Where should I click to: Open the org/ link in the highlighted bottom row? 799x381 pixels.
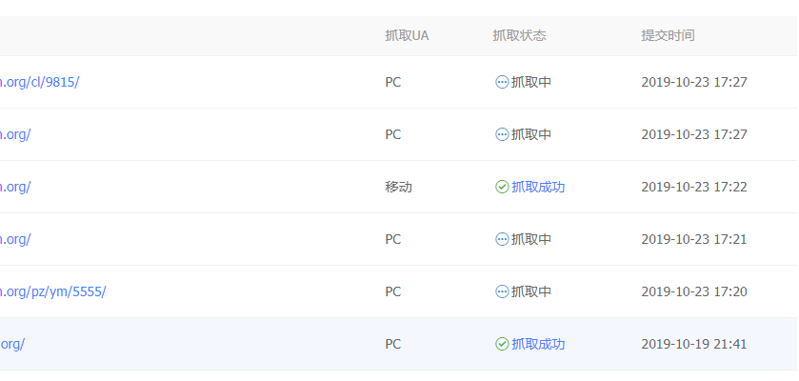(x=12, y=344)
